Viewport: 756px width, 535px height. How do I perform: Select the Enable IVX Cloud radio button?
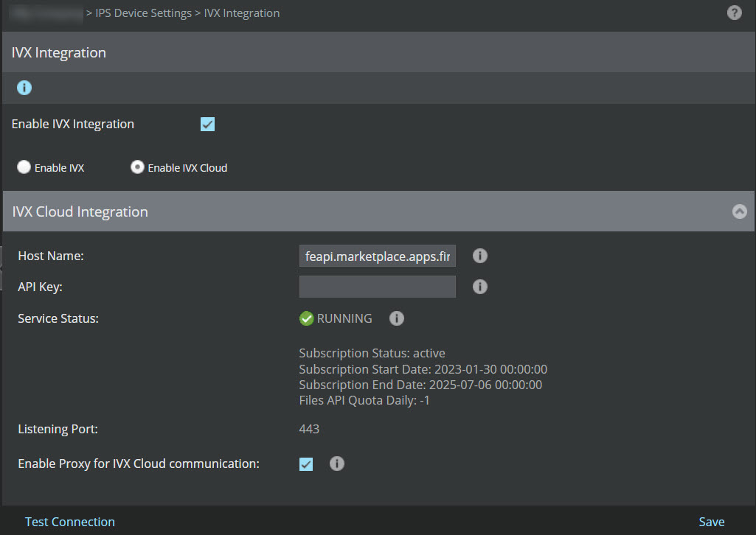point(137,167)
